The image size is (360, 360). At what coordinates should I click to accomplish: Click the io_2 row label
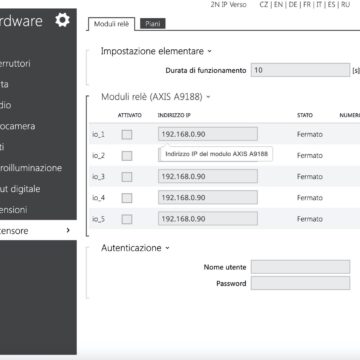(x=98, y=156)
